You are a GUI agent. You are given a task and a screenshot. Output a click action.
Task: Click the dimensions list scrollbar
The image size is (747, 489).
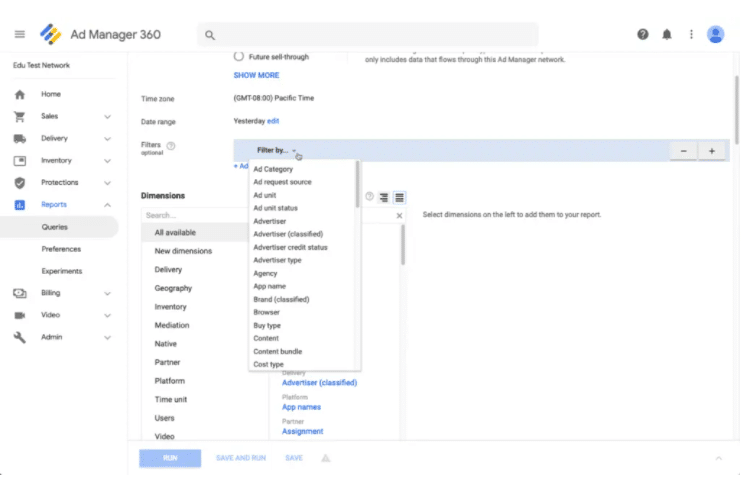(x=403, y=245)
